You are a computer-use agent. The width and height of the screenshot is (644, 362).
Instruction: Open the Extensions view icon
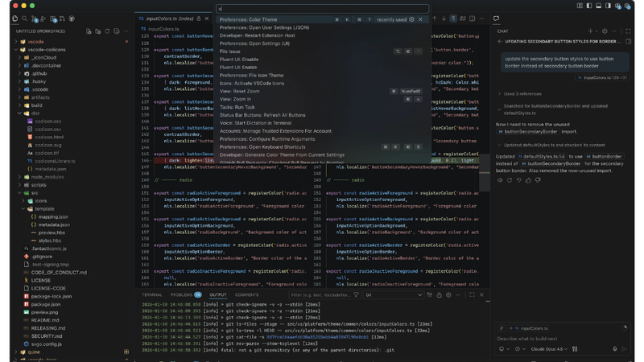click(53, 19)
